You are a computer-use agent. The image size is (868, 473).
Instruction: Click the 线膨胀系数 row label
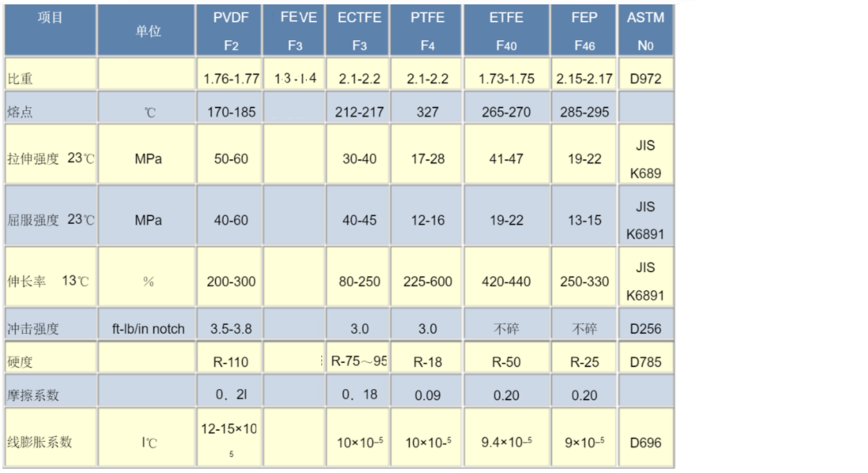[x=39, y=441]
